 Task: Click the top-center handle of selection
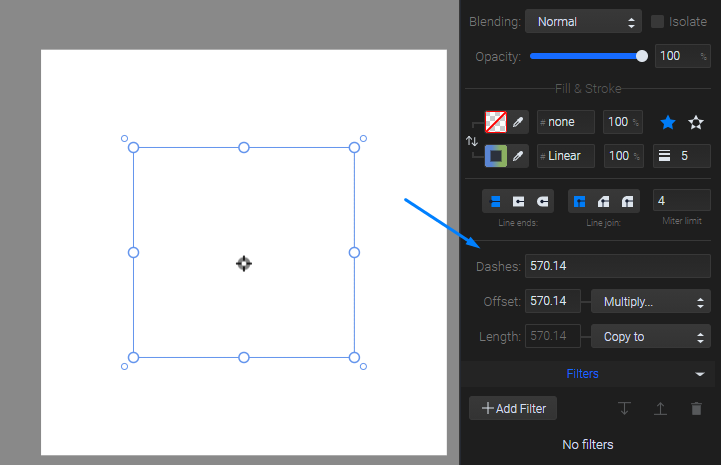pyautogui.click(x=244, y=148)
